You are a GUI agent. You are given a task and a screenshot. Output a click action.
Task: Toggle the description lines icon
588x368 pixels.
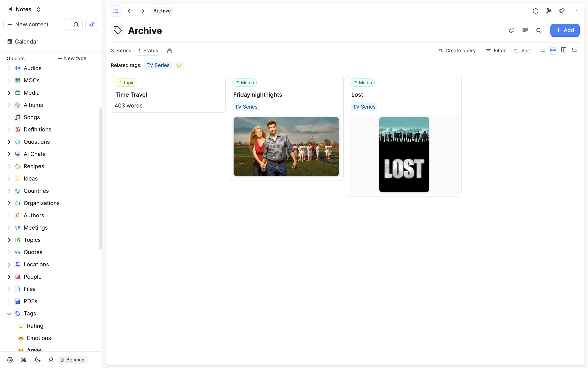(525, 30)
